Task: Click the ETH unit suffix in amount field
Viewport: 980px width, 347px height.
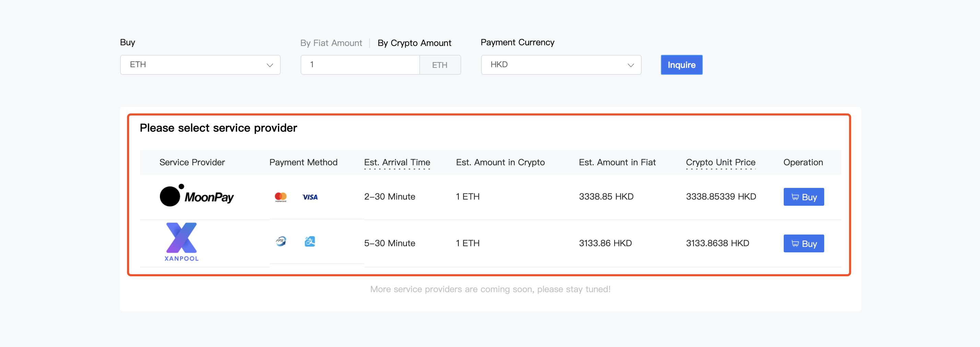Action: tap(440, 65)
